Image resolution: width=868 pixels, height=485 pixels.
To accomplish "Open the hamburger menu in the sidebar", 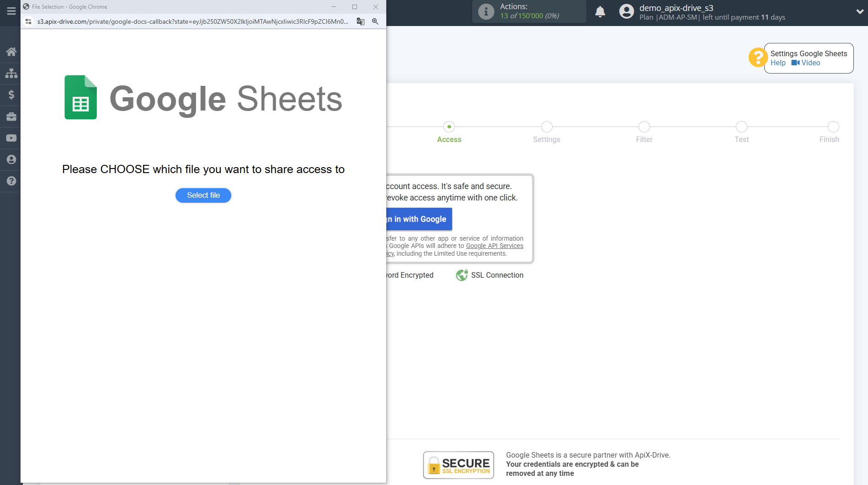I will 11,11.
